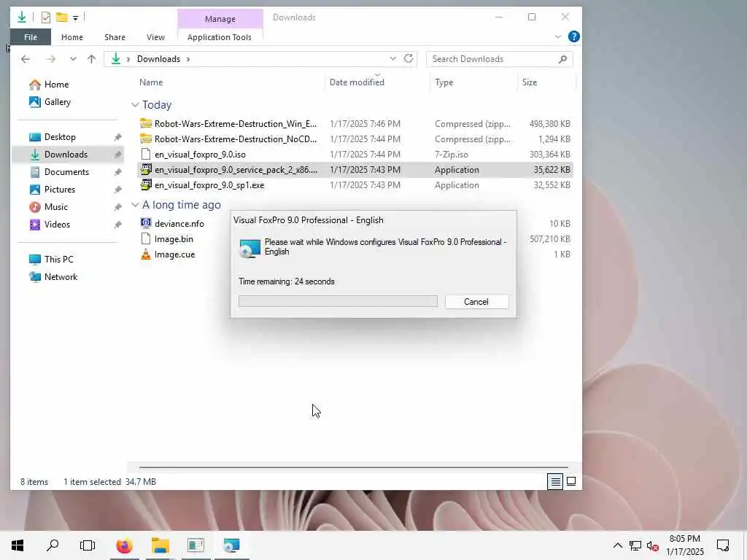This screenshot has height=560, width=747.
Task: Select en_visual_foxpro_9.0.iso file
Action: [x=355, y=155]
